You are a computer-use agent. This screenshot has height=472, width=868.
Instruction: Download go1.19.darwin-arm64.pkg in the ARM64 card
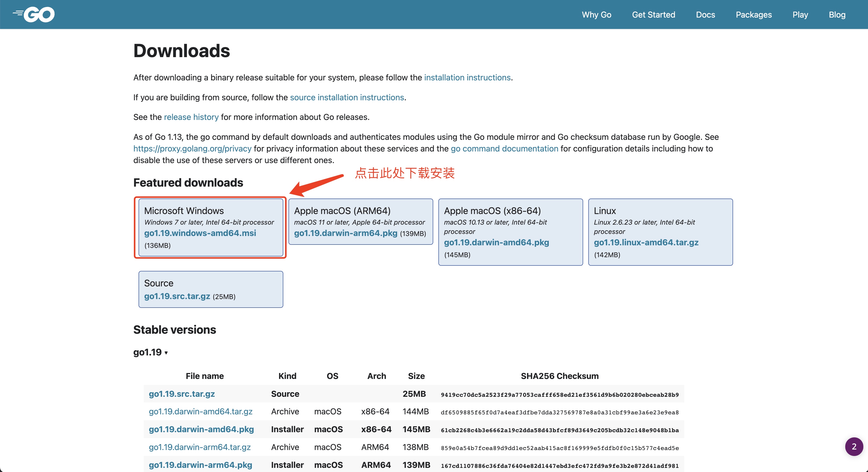pos(345,233)
